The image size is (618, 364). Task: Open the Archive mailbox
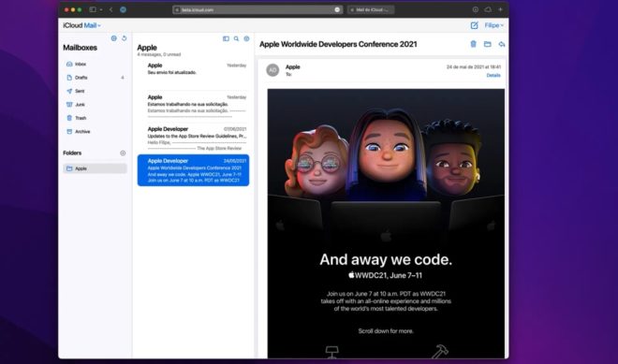point(95,132)
